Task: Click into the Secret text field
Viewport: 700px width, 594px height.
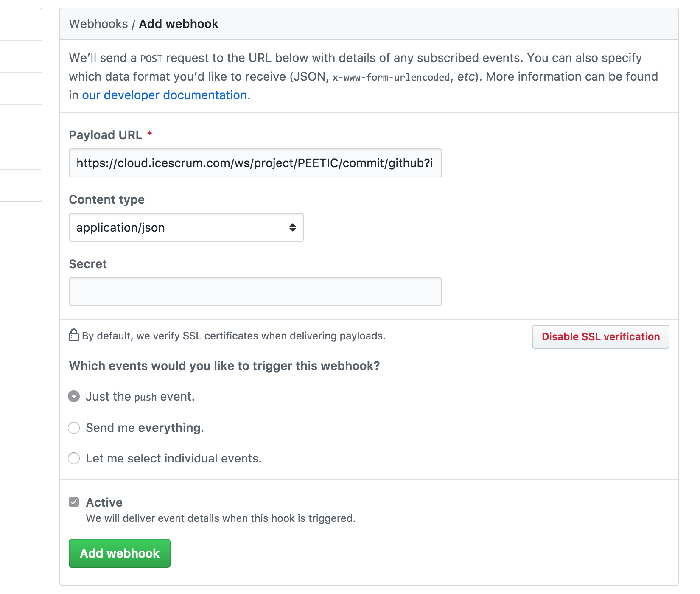Action: point(255,292)
